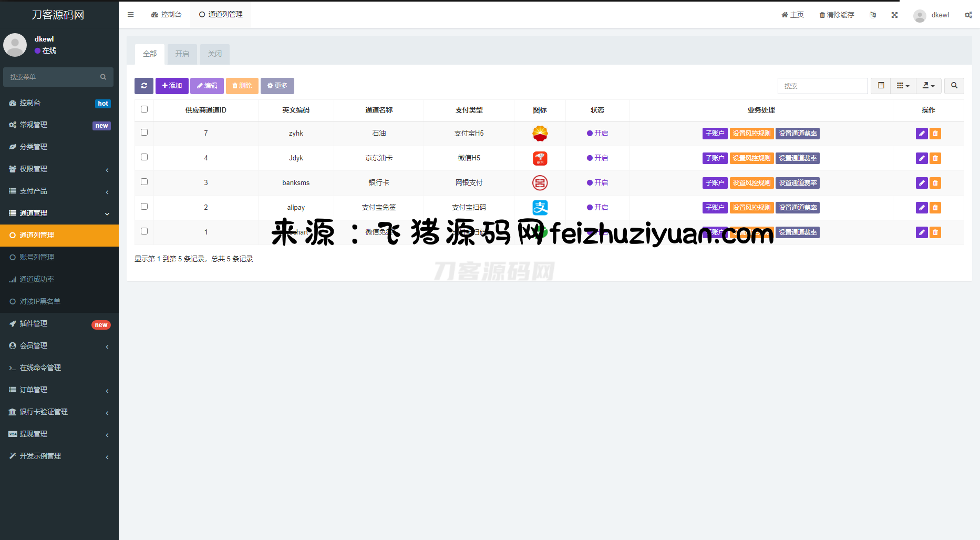Image resolution: width=980 pixels, height=540 pixels.
Task: Click the table search input field
Action: click(822, 86)
